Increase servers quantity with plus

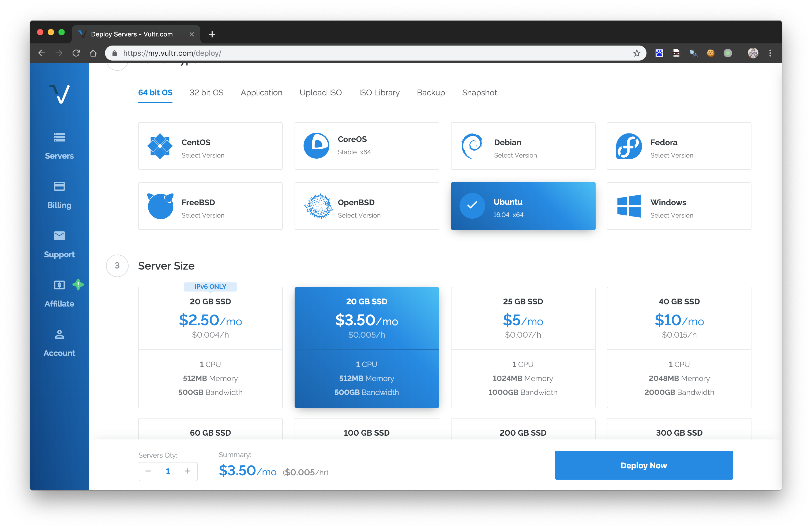pos(188,471)
